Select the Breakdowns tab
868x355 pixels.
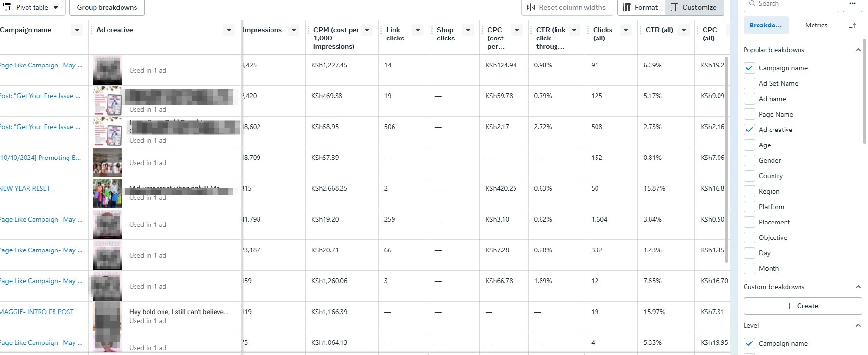coord(766,25)
